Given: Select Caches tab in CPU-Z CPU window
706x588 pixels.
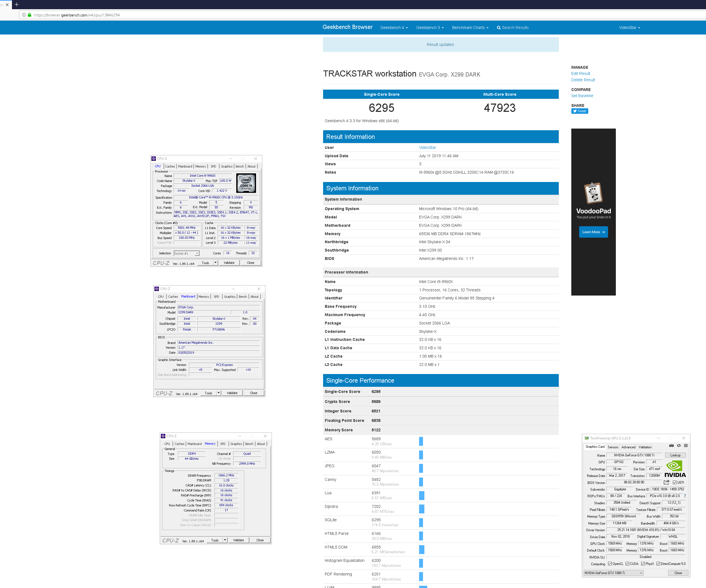Looking at the screenshot, I should click(170, 166).
